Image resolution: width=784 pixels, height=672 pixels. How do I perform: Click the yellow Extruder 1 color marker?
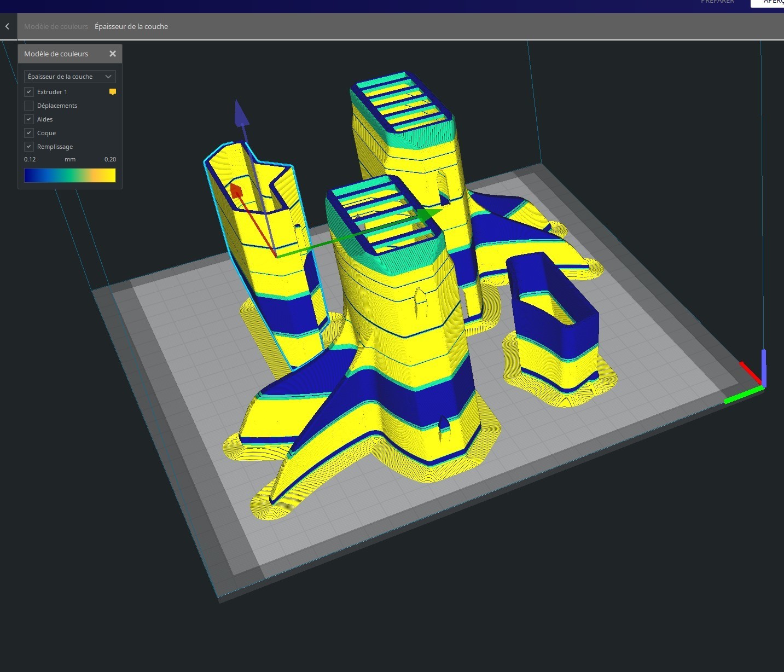(113, 92)
